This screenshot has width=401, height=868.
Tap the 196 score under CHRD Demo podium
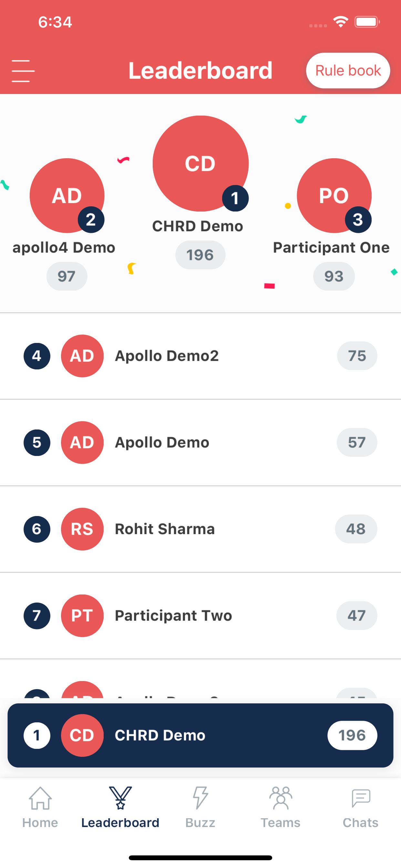(200, 255)
